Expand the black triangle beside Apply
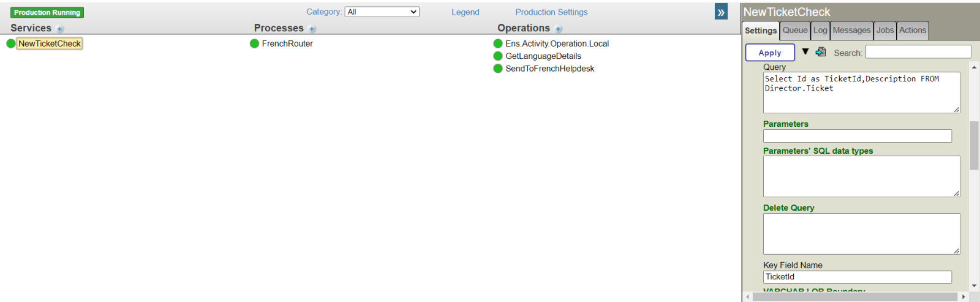Image resolution: width=980 pixels, height=302 pixels. coord(805,52)
